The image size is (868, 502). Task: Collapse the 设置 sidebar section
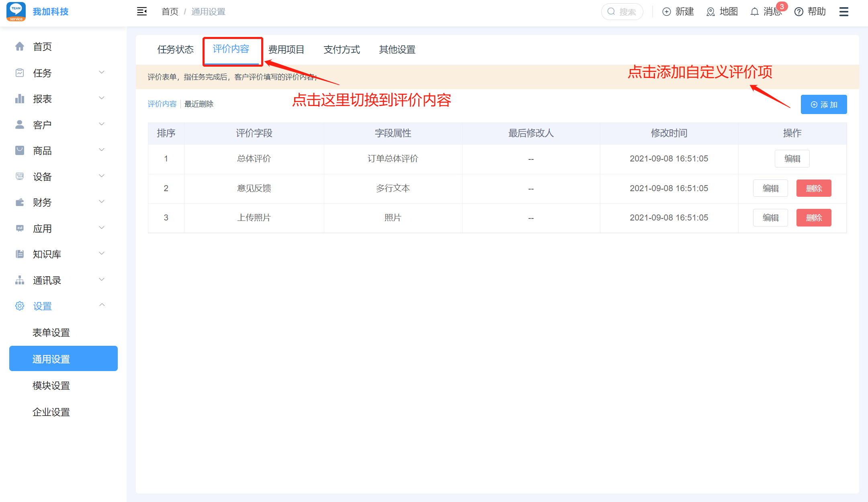[x=102, y=305]
